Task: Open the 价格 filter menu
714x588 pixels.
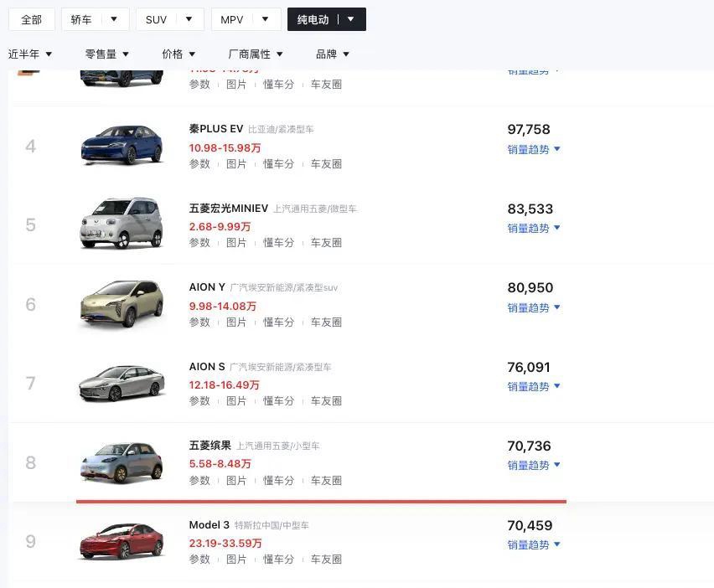Action: pos(178,54)
